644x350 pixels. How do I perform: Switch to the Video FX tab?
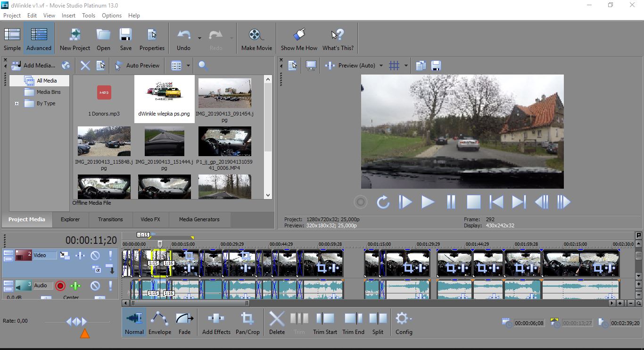(150, 219)
